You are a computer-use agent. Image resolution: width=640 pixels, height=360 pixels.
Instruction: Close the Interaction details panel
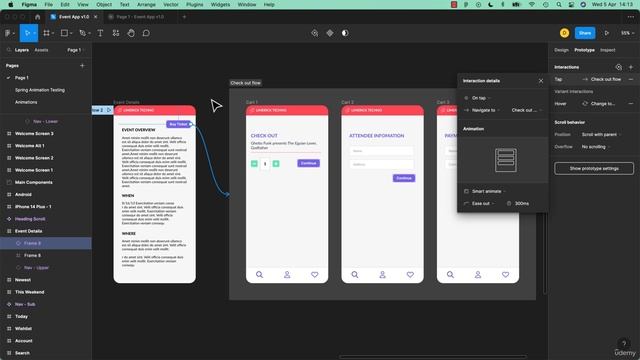541,81
